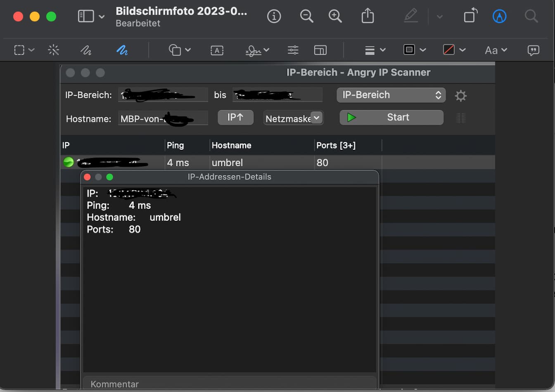This screenshot has height=392, width=555.
Task: Open the Adjust Size tool
Action: pos(320,50)
